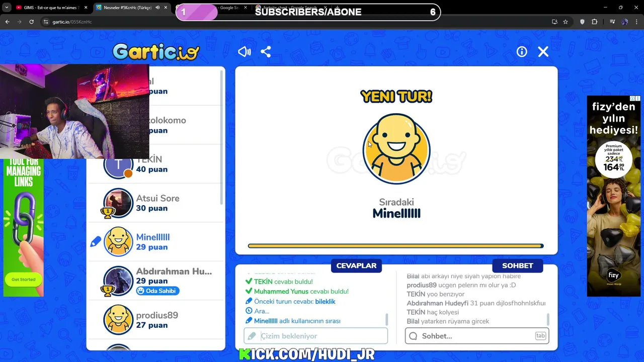Image resolution: width=644 pixels, height=362 pixels.
Task: Click prodius89's chat message about ucgen
Action: click(x=461, y=285)
